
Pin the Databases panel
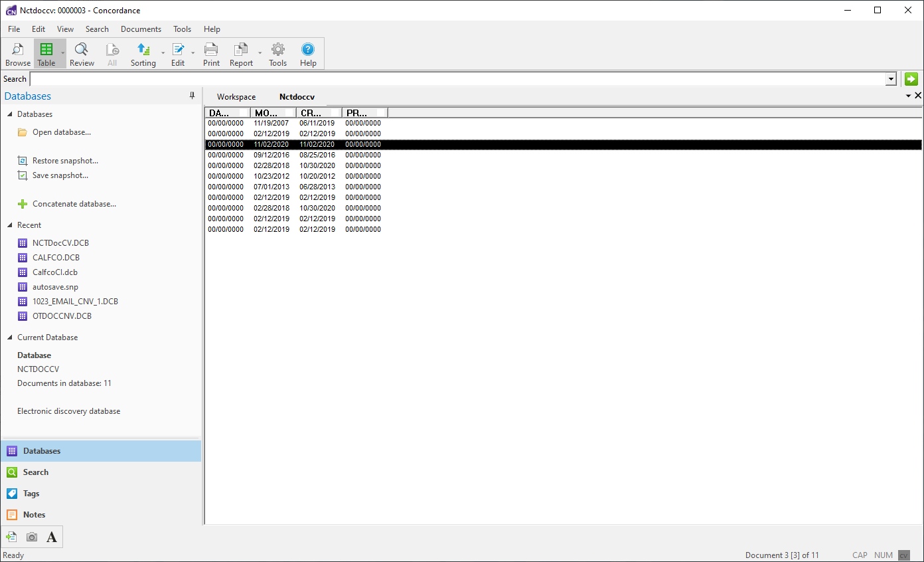click(x=193, y=96)
